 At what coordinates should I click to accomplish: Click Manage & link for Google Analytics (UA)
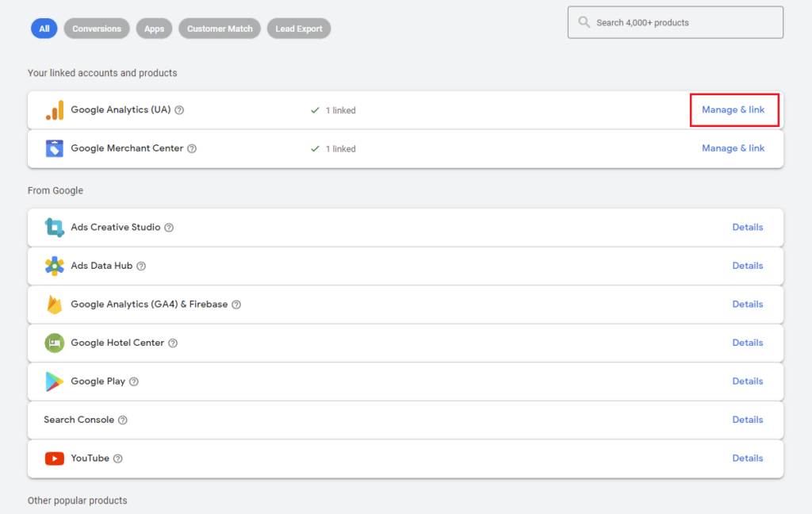point(733,109)
